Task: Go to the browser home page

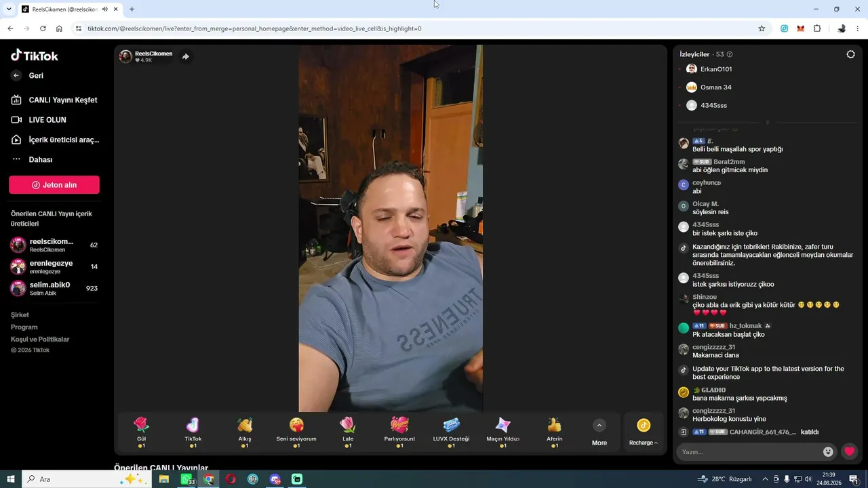Action: [x=59, y=28]
